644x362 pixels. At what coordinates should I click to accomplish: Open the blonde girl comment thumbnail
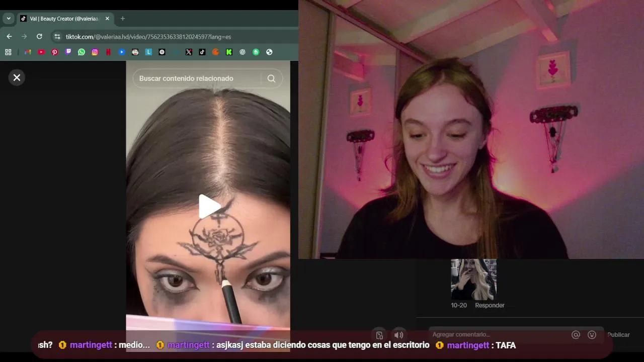[473, 280]
